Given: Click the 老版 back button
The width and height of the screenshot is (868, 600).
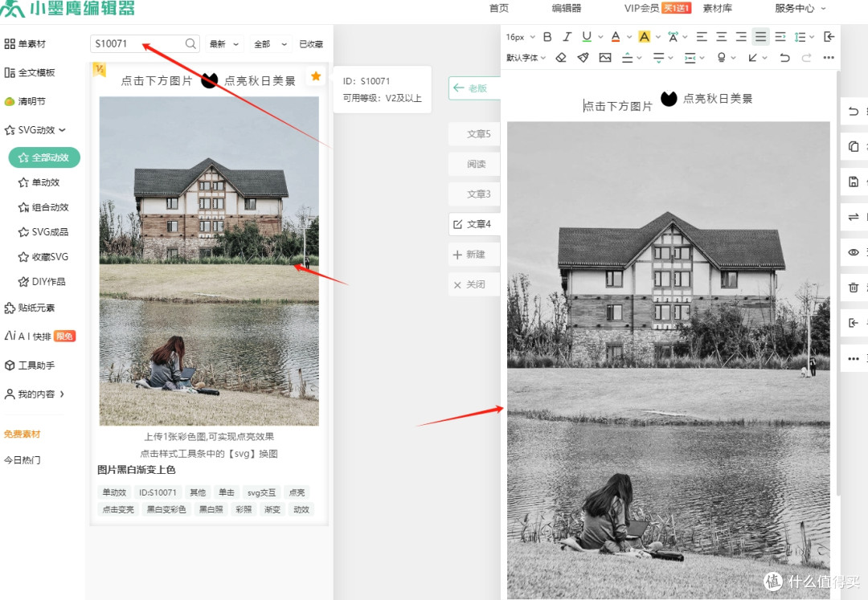Looking at the screenshot, I should tap(474, 88).
